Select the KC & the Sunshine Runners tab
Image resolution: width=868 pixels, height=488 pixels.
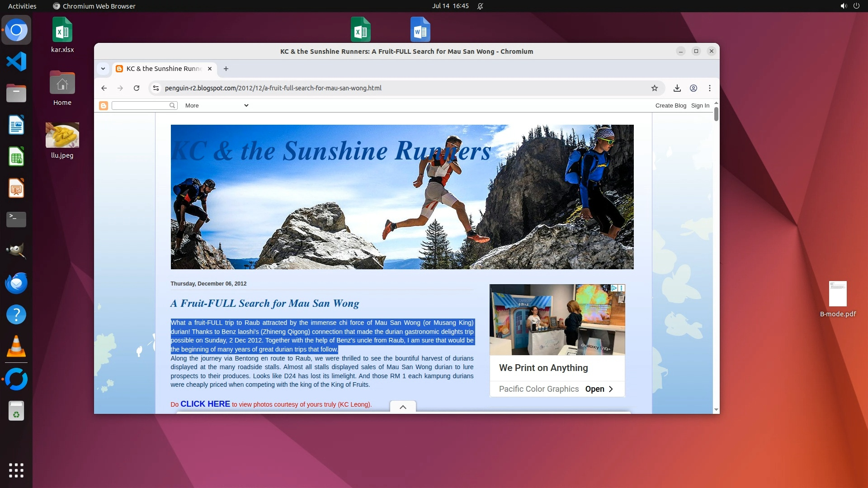click(x=164, y=69)
